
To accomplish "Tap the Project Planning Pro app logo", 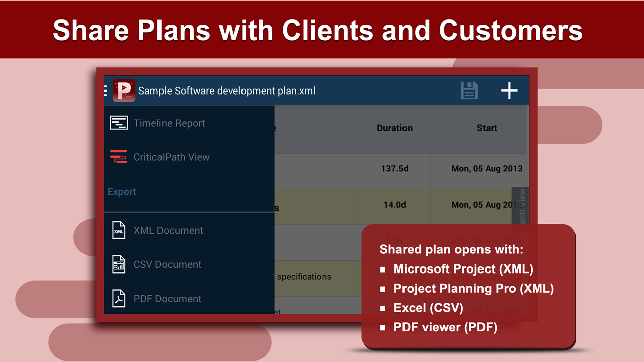I will click(124, 90).
